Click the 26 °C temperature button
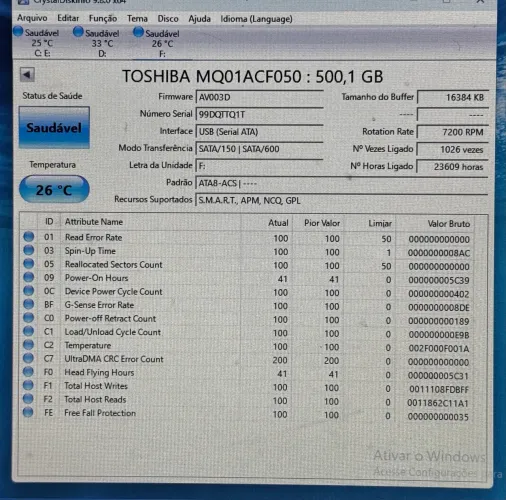 (54, 189)
